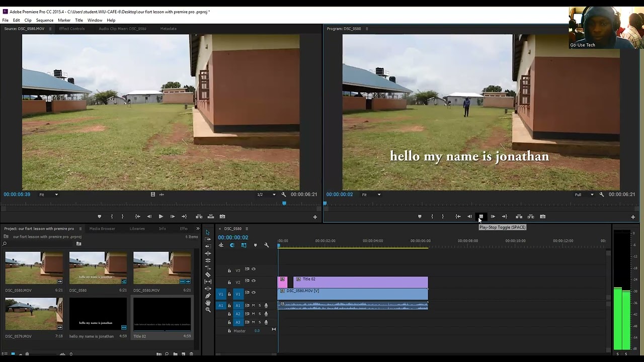Enable voice-over record on track A3
The image size is (644, 362).
click(266, 322)
